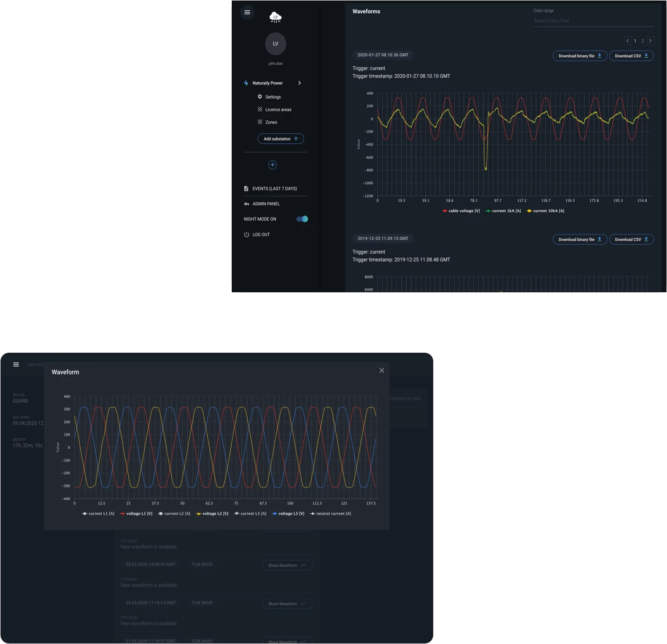This screenshot has width=667, height=644.
Task: Click the circled plus icon in sidebar
Action: (273, 165)
